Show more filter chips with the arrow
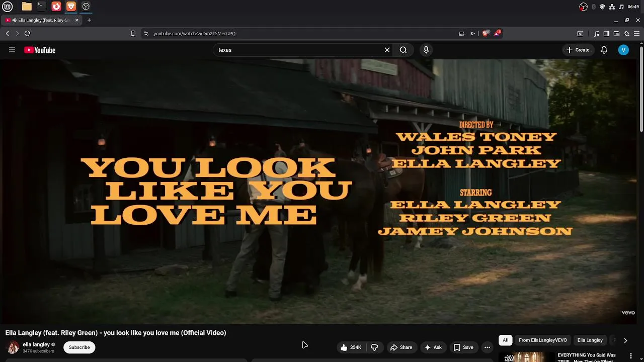This screenshot has width=644, height=362. coord(625,340)
